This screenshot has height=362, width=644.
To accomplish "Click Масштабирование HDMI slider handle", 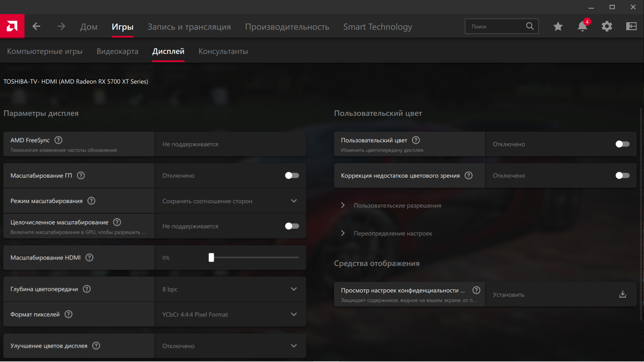I will click(211, 257).
